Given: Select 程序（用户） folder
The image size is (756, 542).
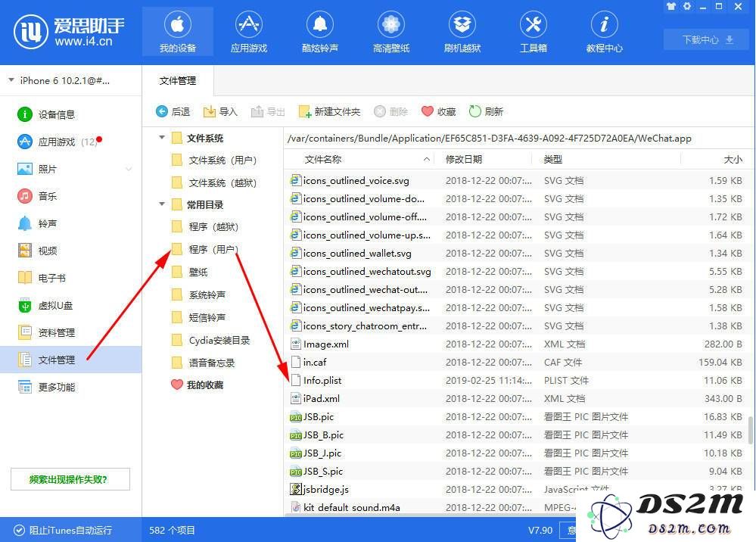Looking at the screenshot, I should click(205, 249).
